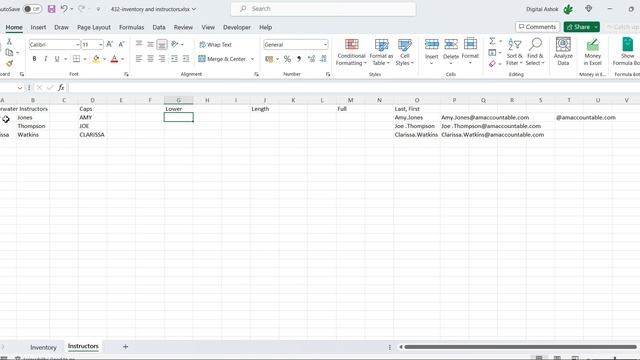Select the CLARISSA cell

(x=92, y=135)
